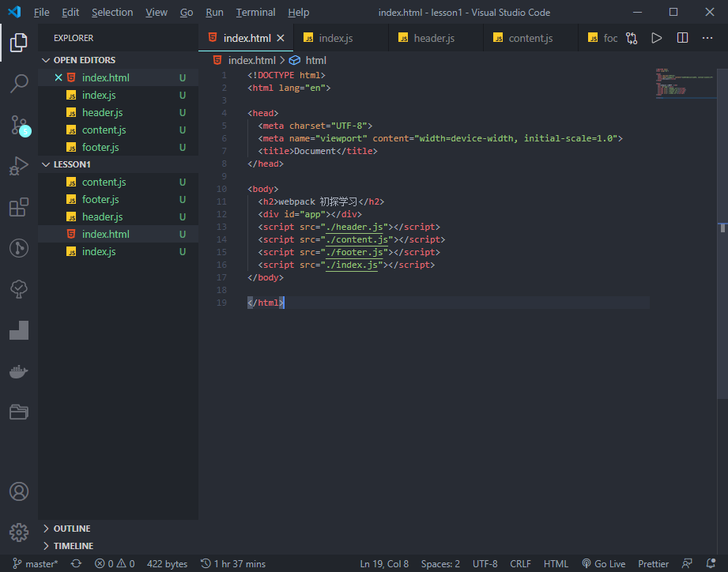Click Ln 19, Col 8 position indicator

384,563
